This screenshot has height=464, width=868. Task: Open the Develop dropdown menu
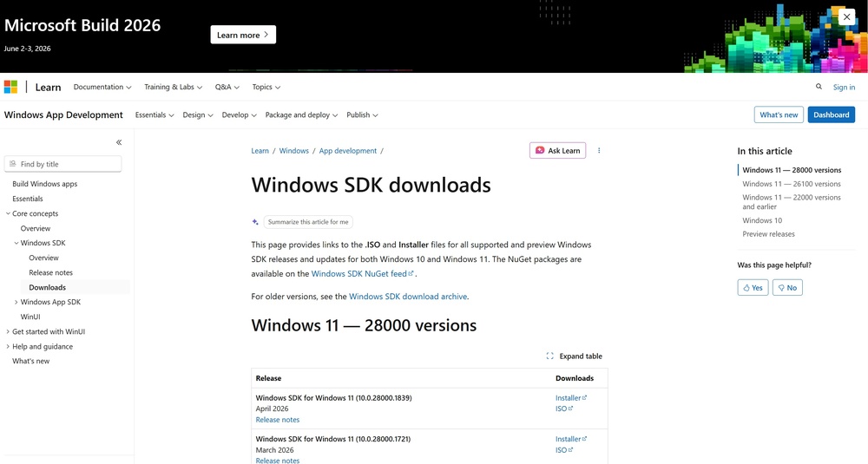(240, 115)
